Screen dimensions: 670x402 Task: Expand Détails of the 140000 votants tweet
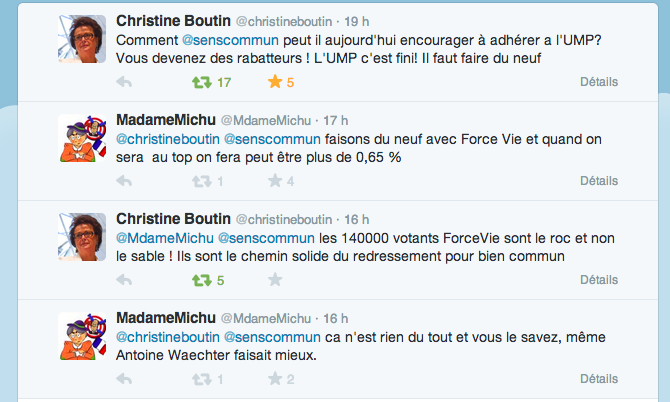click(x=599, y=280)
